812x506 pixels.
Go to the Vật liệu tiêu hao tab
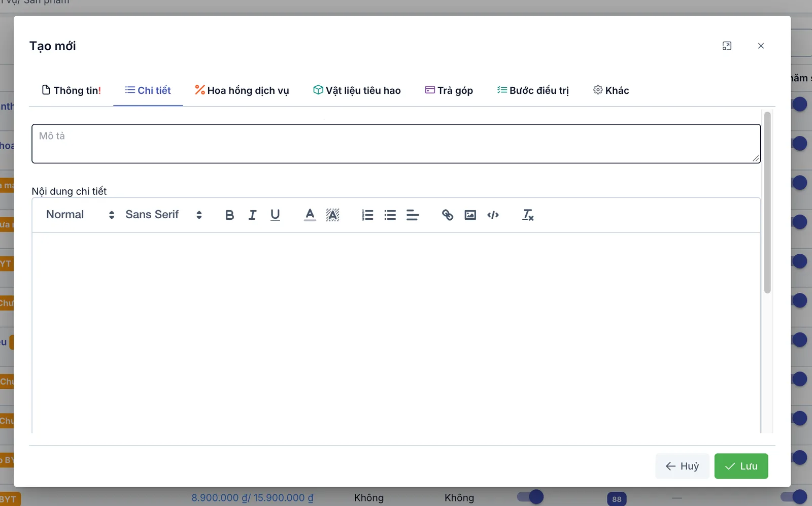coord(357,90)
